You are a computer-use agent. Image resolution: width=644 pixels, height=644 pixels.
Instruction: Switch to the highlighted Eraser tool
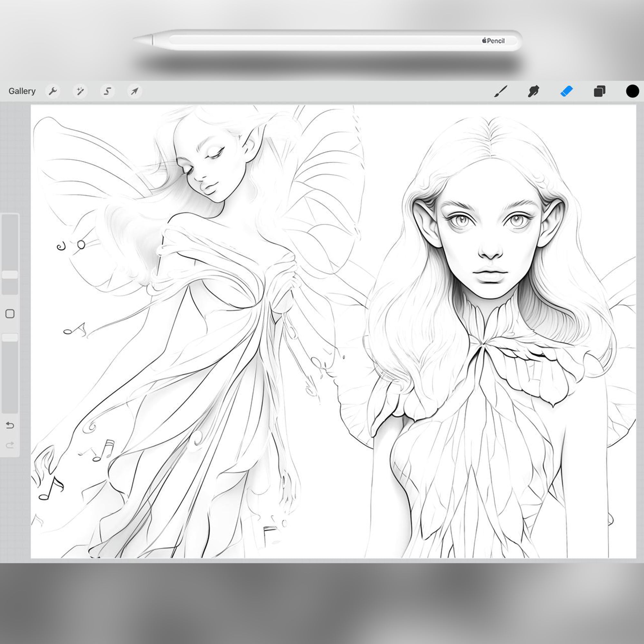click(x=567, y=91)
